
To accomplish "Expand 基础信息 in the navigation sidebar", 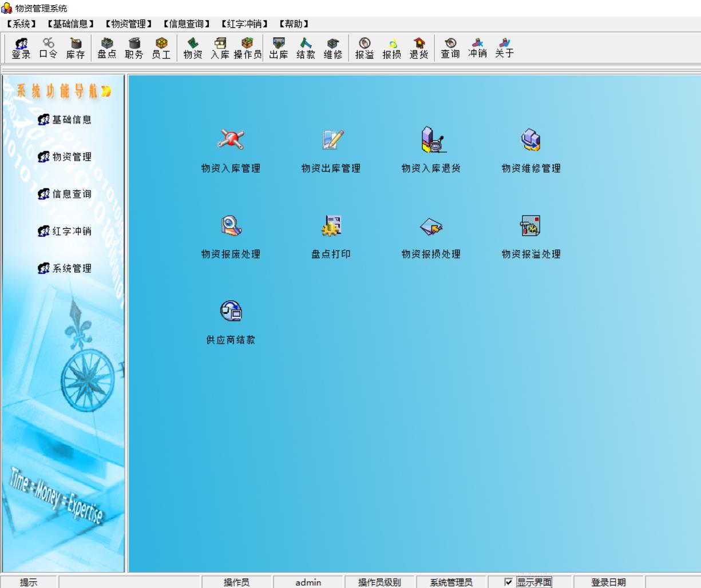I will 65,120.
